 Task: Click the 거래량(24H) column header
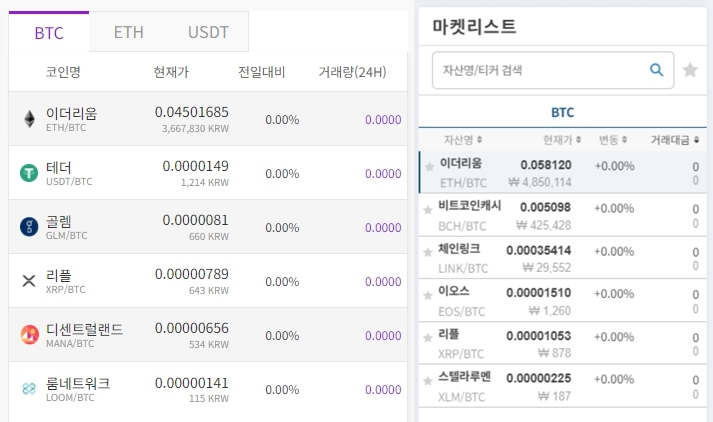click(x=352, y=72)
